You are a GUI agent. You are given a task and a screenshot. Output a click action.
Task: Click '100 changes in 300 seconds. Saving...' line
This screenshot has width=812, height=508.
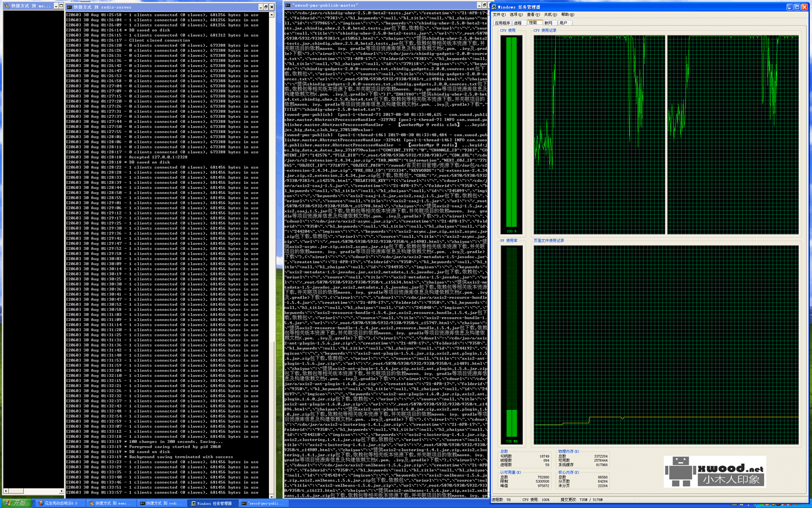[145, 441]
